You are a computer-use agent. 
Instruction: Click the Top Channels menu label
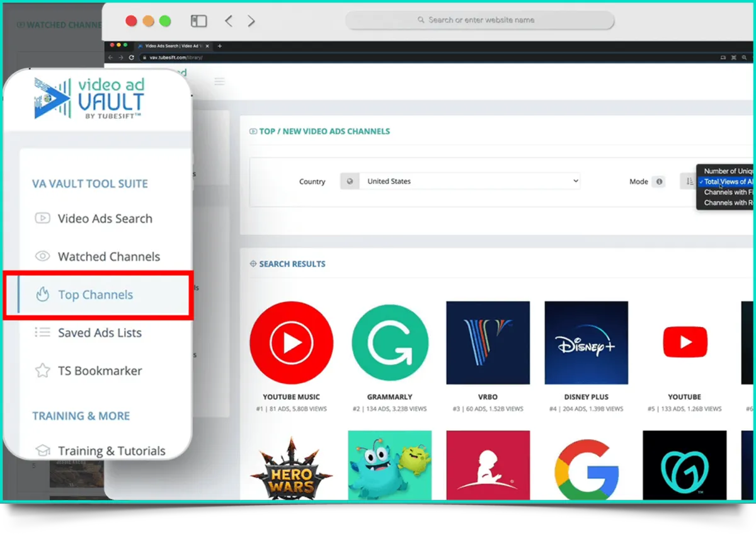(96, 295)
